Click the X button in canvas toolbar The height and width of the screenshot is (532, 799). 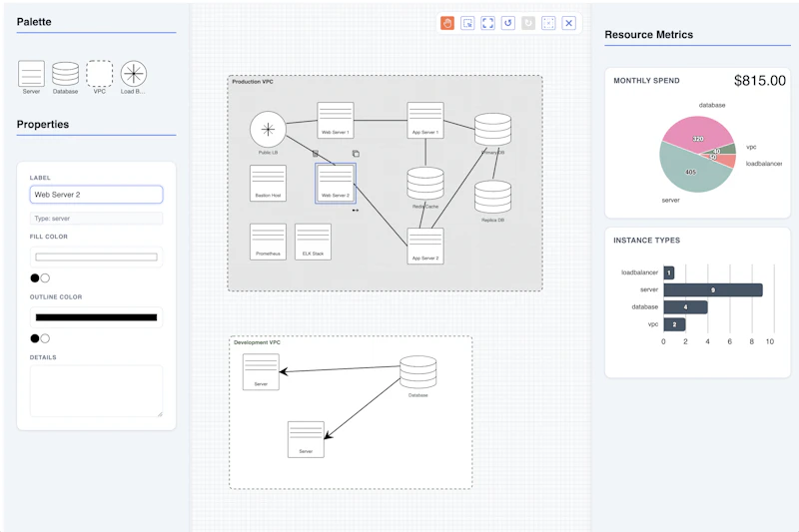pos(568,23)
